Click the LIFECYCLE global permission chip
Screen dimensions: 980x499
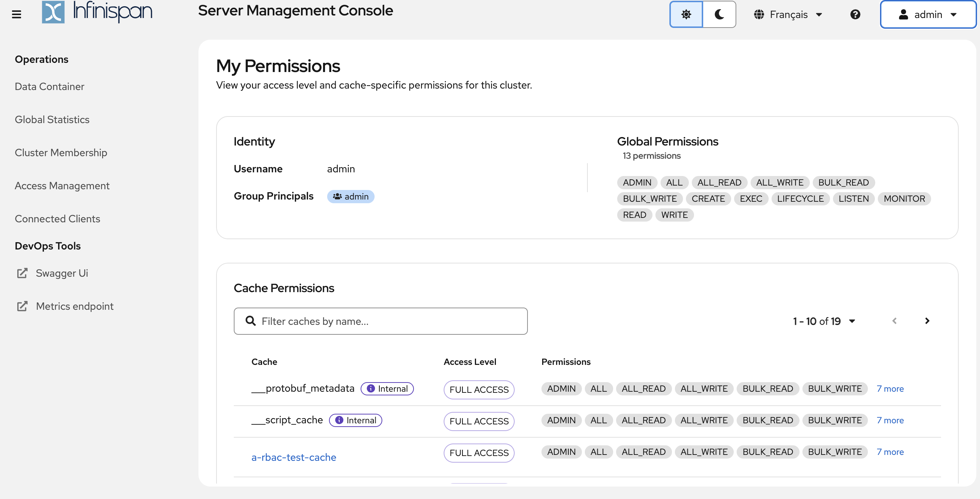pos(801,198)
